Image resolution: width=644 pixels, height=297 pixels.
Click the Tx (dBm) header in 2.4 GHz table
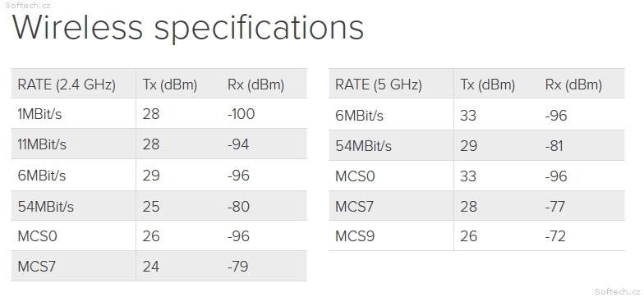170,85
